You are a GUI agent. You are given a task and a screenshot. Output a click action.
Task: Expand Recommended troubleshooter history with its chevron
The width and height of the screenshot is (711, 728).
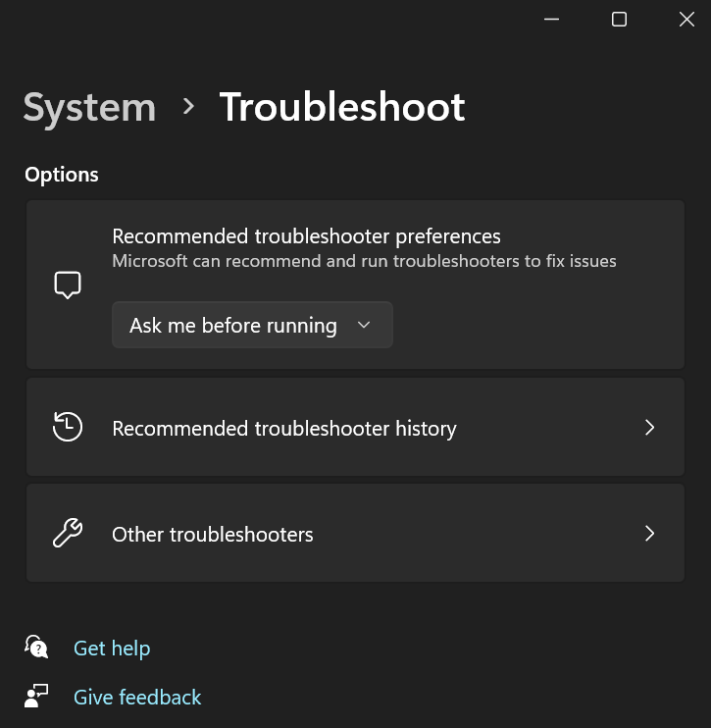coord(649,428)
